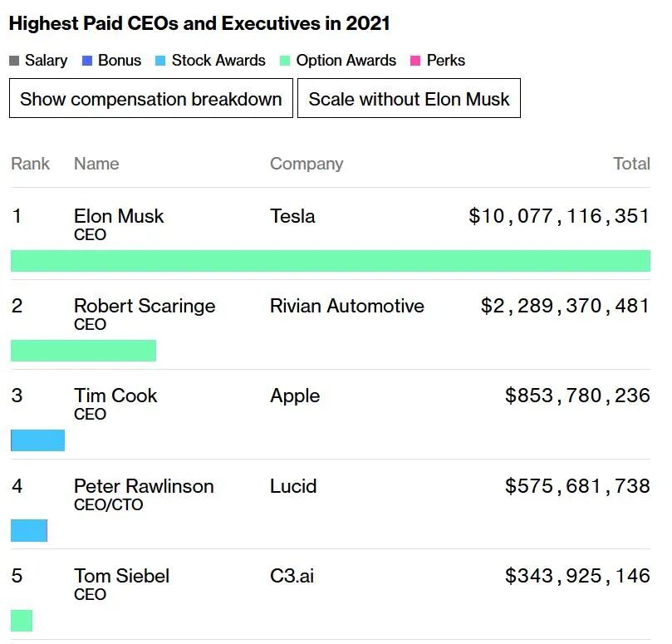Click Tim Cook's blue stock awards bar

pyautogui.click(x=37, y=440)
